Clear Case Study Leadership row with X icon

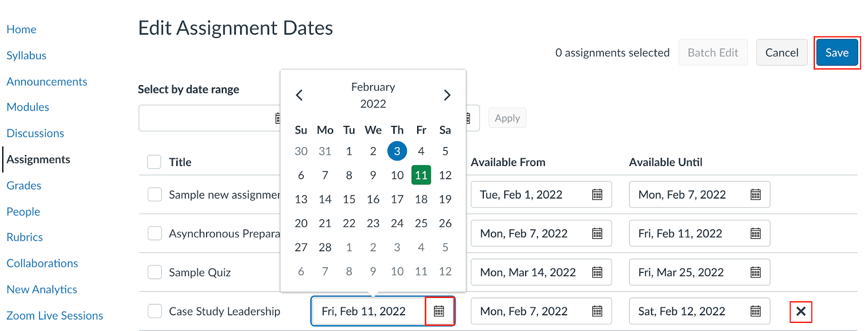[x=801, y=311]
